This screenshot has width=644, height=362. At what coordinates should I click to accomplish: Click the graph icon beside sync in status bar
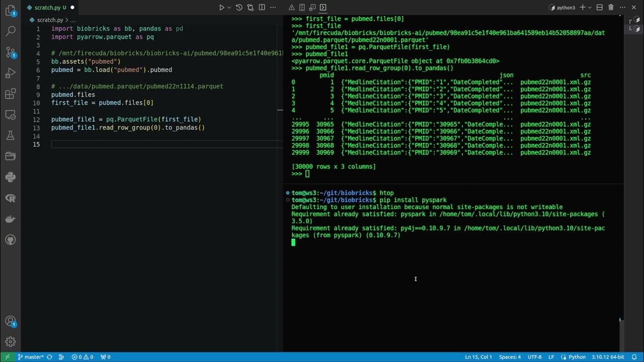pyautogui.click(x=61, y=357)
